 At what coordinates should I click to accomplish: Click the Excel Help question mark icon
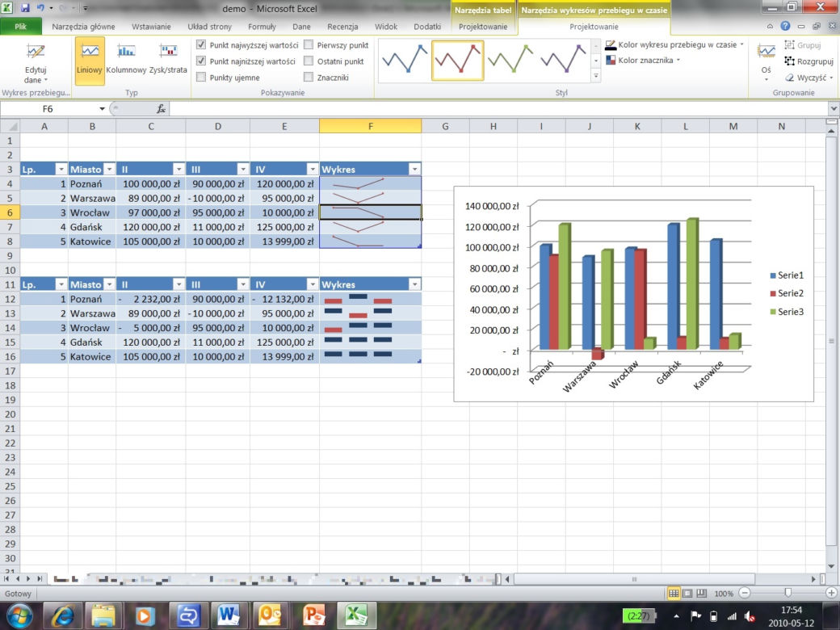coord(785,26)
